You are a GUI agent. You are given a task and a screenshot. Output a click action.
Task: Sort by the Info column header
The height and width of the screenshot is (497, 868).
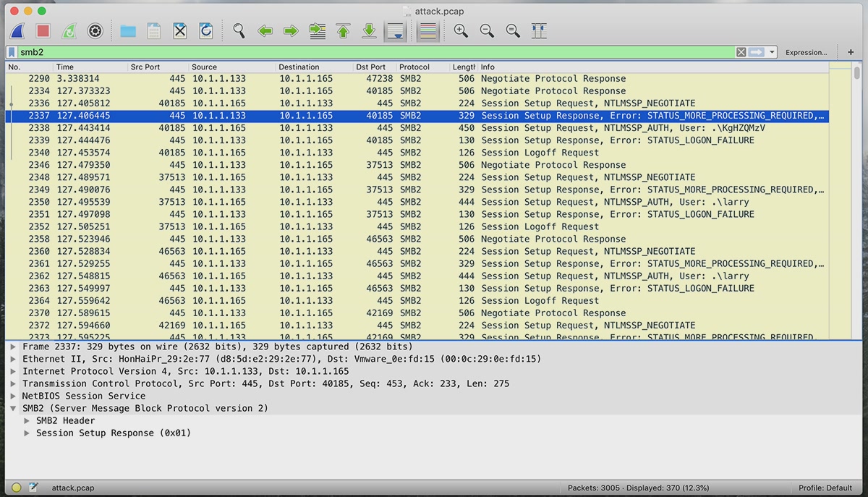coord(652,67)
